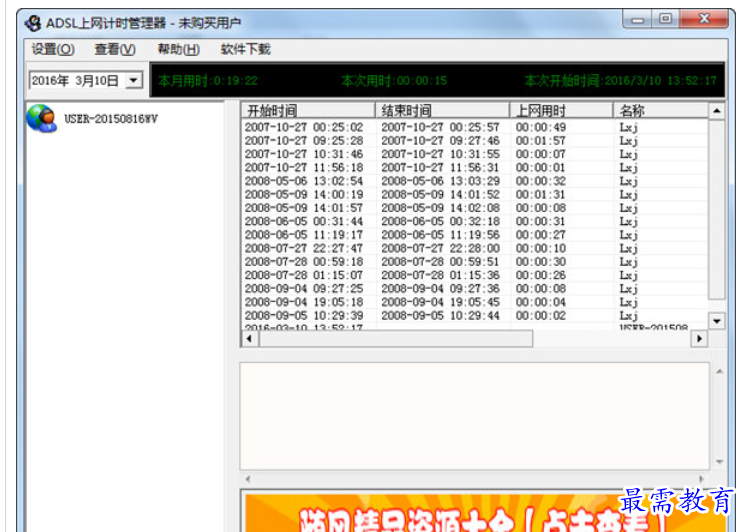Open the 设置(O) menu
The image size is (742, 532).
pos(53,49)
